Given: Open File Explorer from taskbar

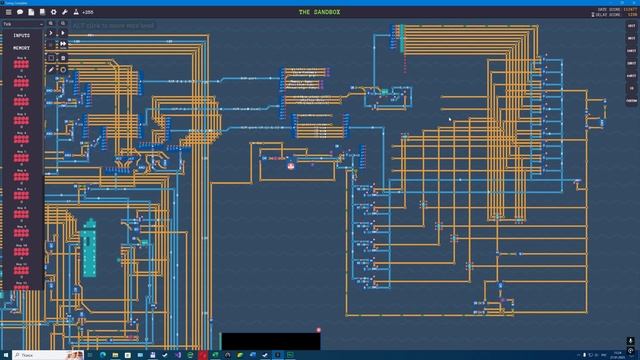Looking at the screenshot, I should point(115,355).
